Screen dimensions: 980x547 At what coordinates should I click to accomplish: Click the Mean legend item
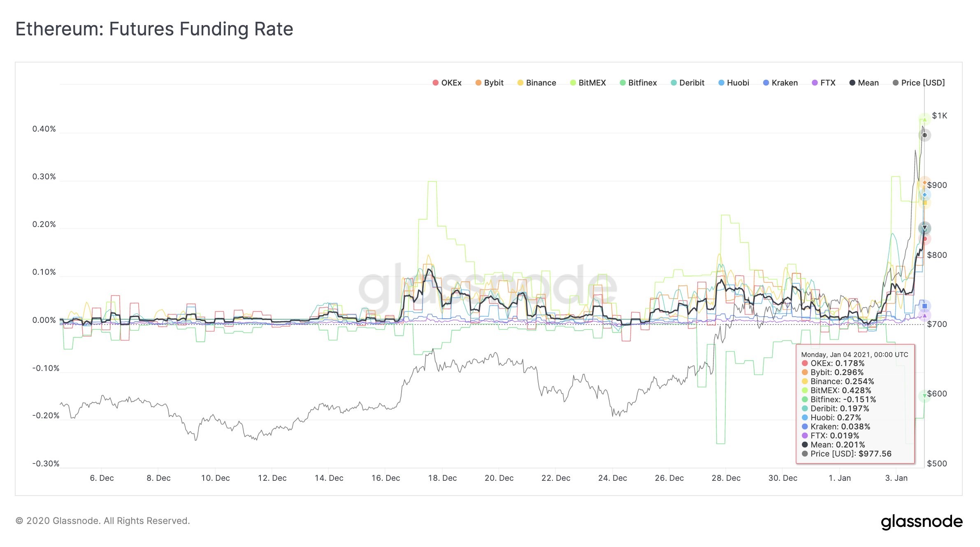864,83
